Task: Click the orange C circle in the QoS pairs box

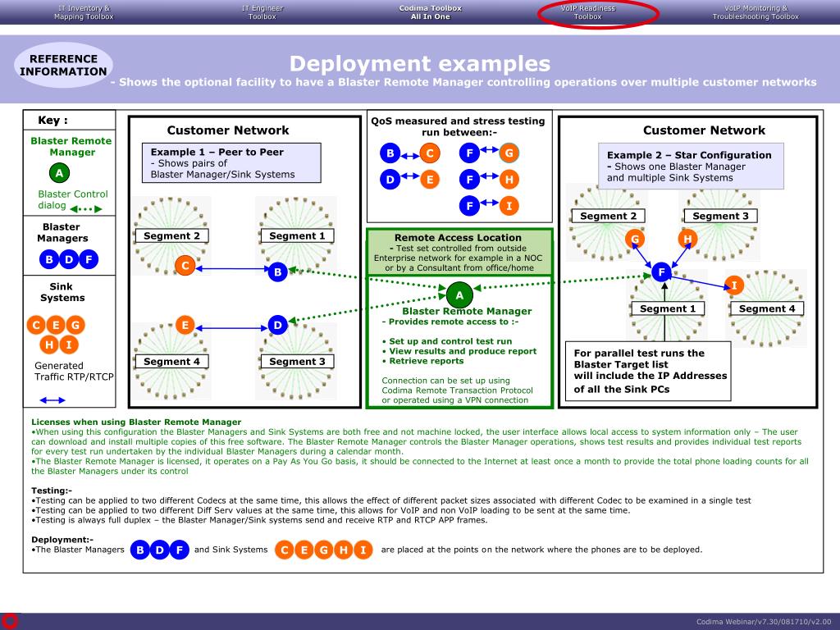Action: coord(430,153)
